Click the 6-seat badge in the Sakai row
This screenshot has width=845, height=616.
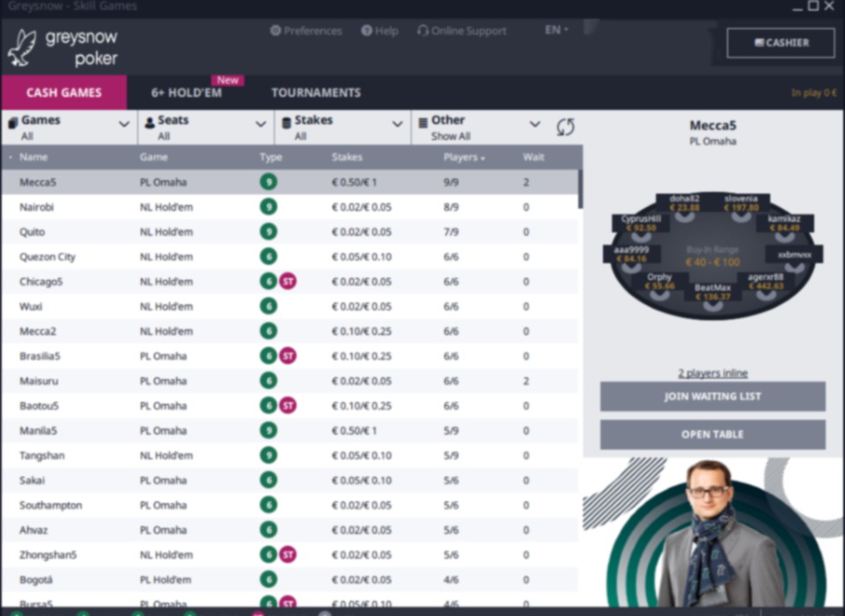point(268,480)
